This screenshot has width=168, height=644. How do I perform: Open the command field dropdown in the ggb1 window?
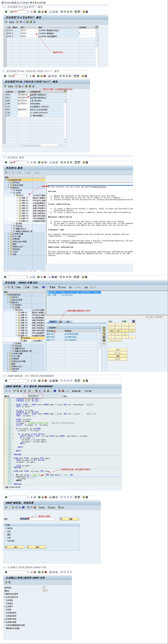click(28, 163)
